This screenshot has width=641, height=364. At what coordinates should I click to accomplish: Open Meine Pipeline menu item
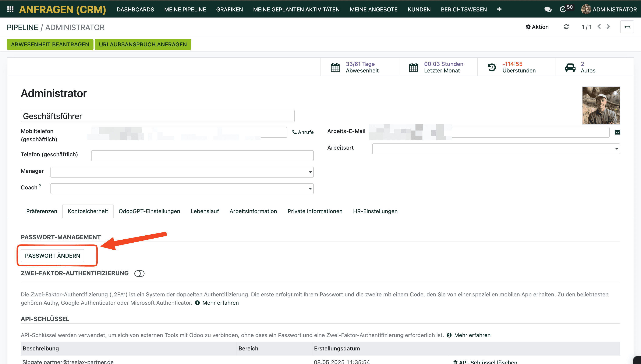pos(185,10)
